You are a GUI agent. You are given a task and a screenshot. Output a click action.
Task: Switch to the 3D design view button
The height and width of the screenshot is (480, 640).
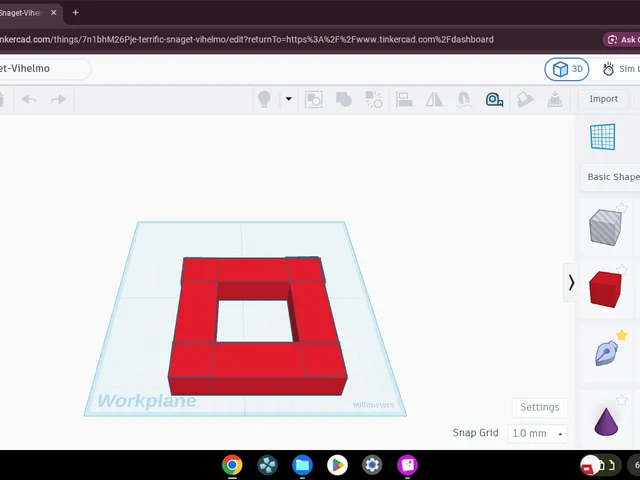coord(567,69)
